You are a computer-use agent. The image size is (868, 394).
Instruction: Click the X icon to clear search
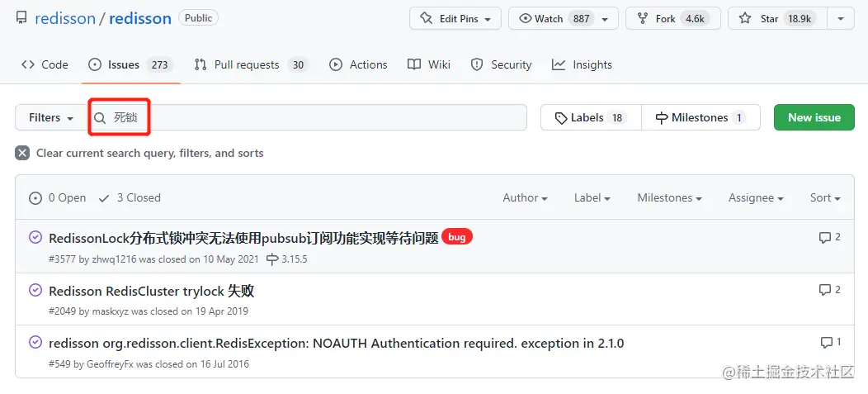point(22,153)
